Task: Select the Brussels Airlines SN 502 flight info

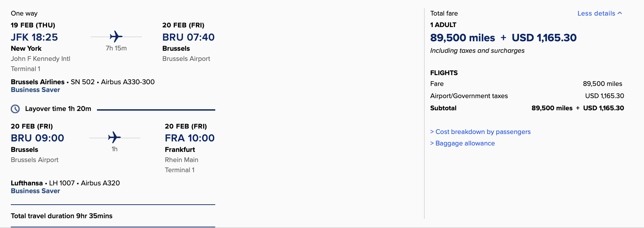Action: tap(82, 82)
